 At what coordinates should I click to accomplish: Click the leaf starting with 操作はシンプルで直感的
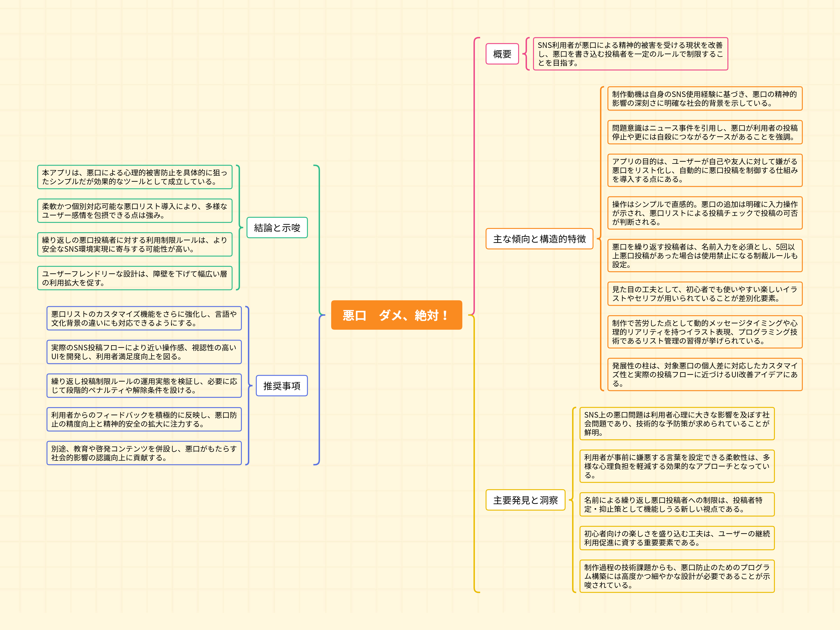pyautogui.click(x=704, y=213)
